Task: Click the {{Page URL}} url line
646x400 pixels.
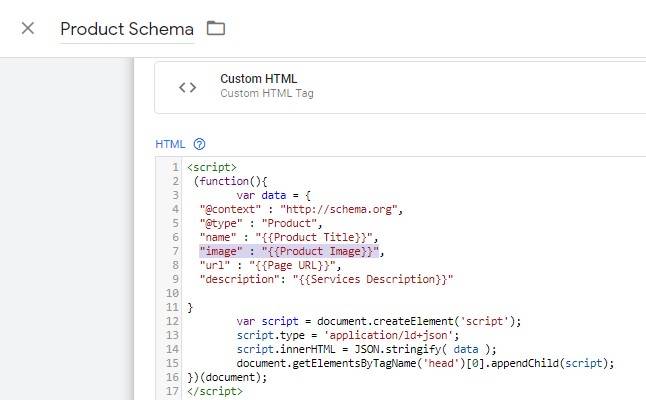Action: click(x=270, y=265)
